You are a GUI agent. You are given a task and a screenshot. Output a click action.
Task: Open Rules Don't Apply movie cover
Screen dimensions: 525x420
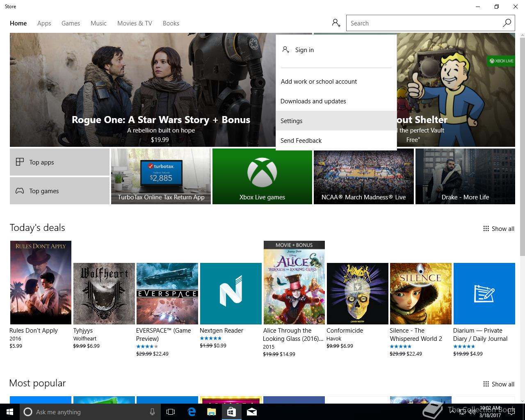(x=41, y=283)
